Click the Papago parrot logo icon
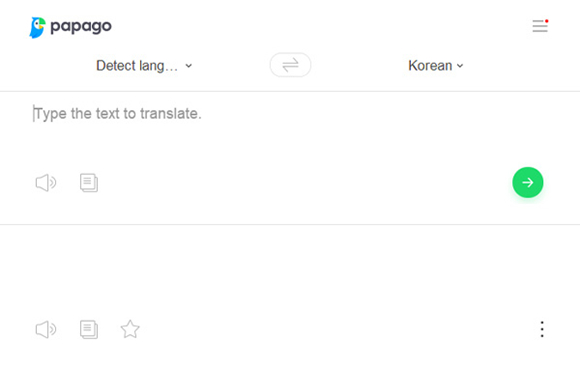This screenshot has height=367, width=580. (x=37, y=27)
